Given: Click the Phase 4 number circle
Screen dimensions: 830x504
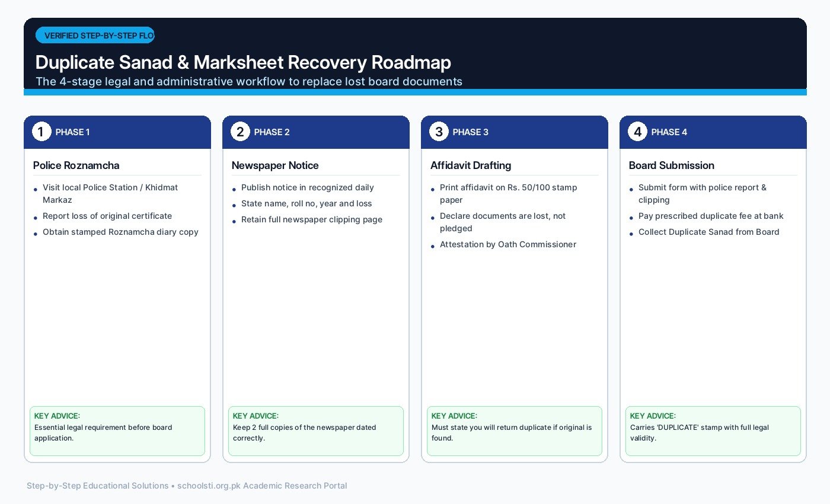Looking at the screenshot, I should [637, 132].
